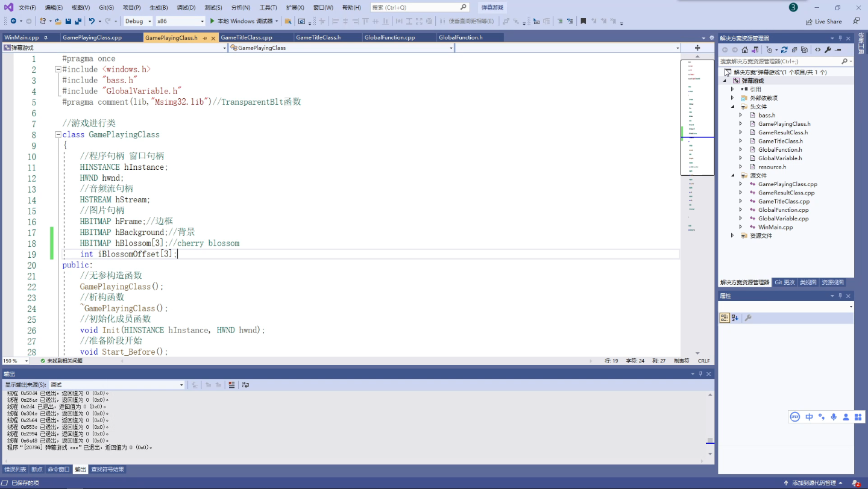Open the 文件(F) menu
Image resolution: width=868 pixels, height=489 pixels.
(27, 7)
